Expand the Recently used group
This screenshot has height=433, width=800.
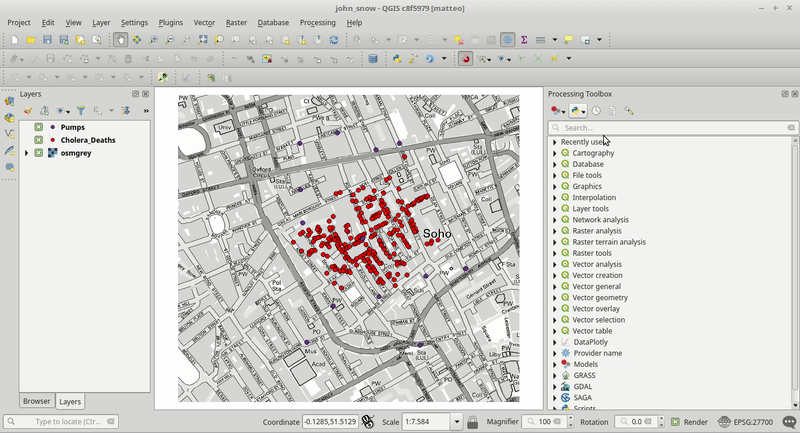click(555, 142)
